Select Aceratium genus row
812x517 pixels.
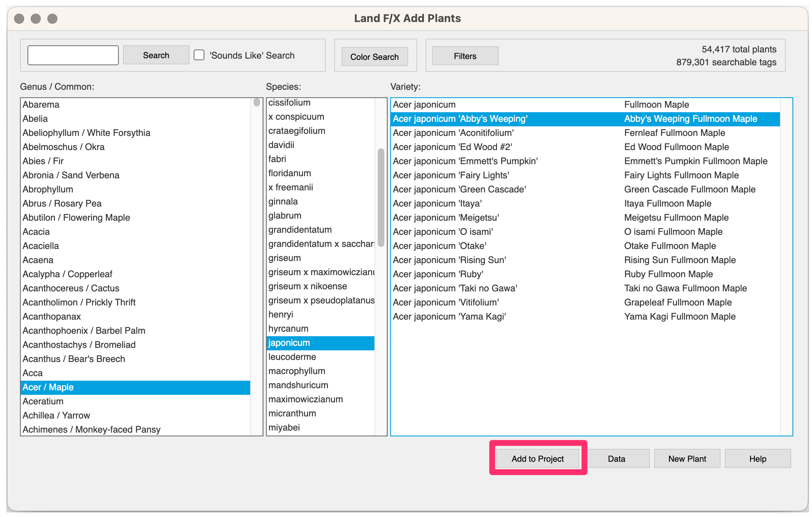coord(135,401)
